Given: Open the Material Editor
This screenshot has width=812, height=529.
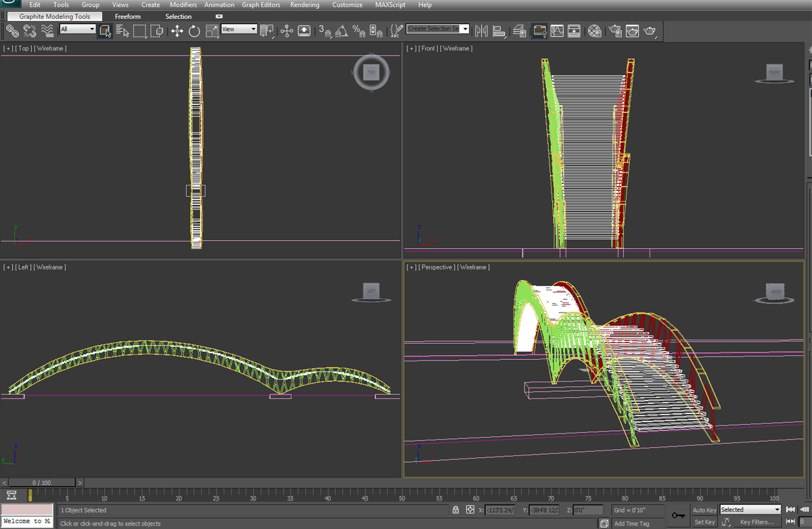Looking at the screenshot, I should click(x=596, y=31).
